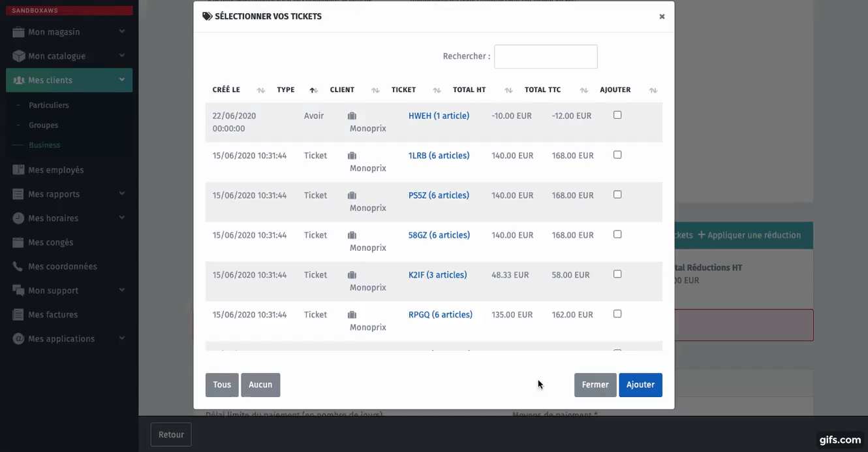Select the checkbox for ticket 1LRB
This screenshot has height=452, width=868.
coord(617,155)
